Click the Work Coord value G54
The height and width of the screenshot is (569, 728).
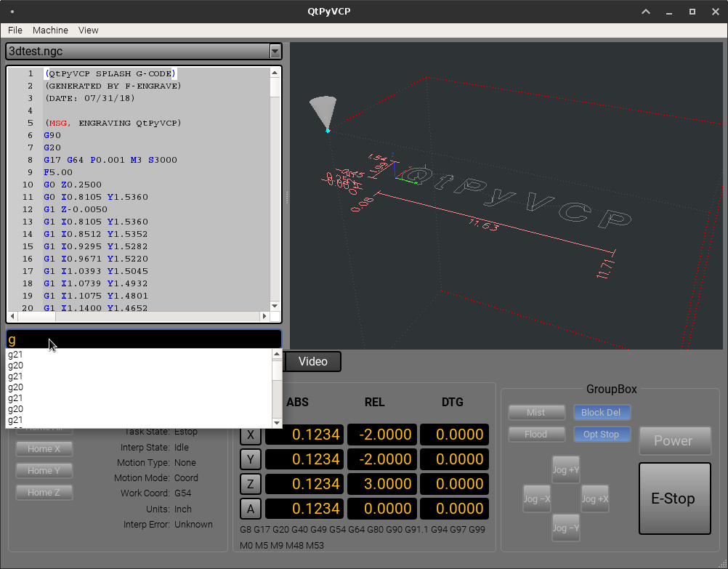(x=183, y=493)
